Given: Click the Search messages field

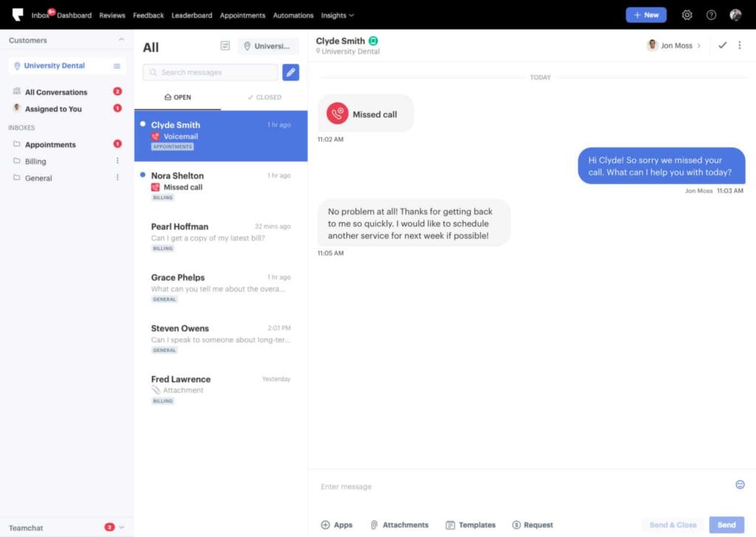Looking at the screenshot, I should click(x=210, y=72).
